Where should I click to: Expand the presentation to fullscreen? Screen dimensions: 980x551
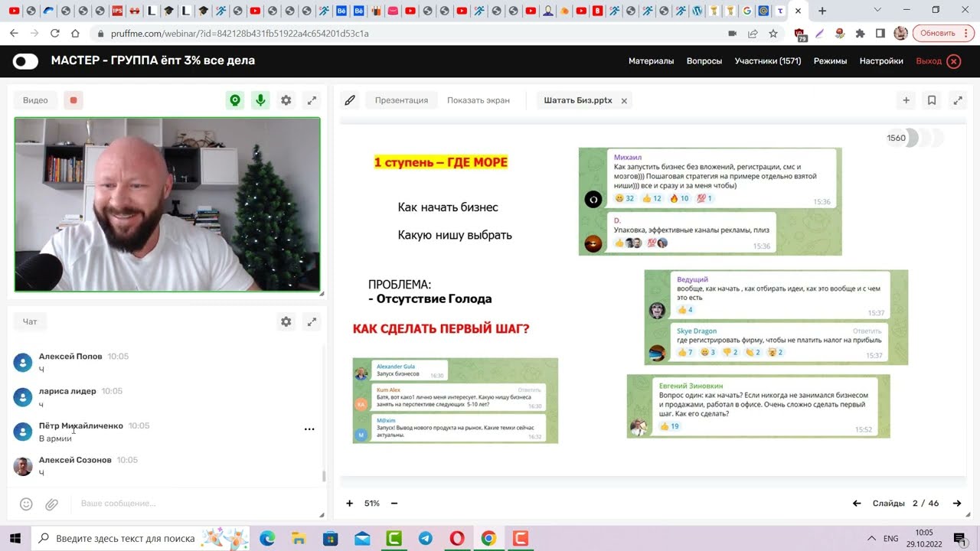[958, 99]
